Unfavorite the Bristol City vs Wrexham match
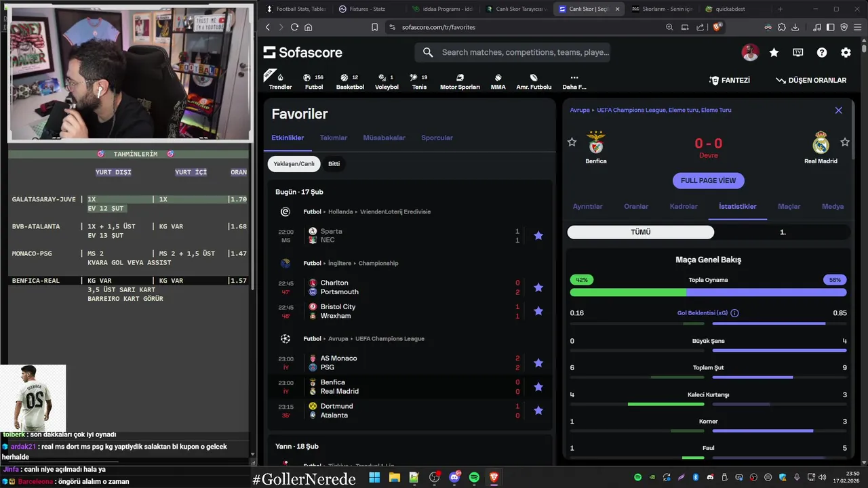The image size is (868, 488). tap(538, 311)
